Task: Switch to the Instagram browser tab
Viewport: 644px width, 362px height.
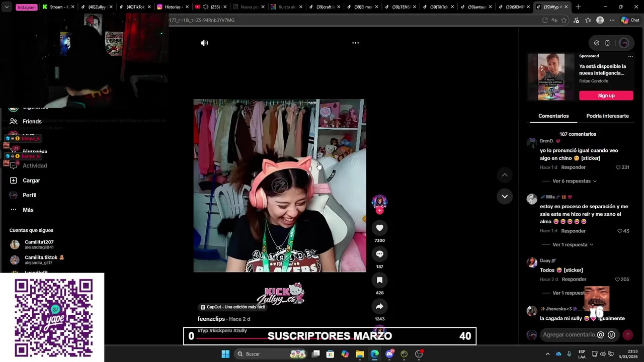Action: coord(26,7)
